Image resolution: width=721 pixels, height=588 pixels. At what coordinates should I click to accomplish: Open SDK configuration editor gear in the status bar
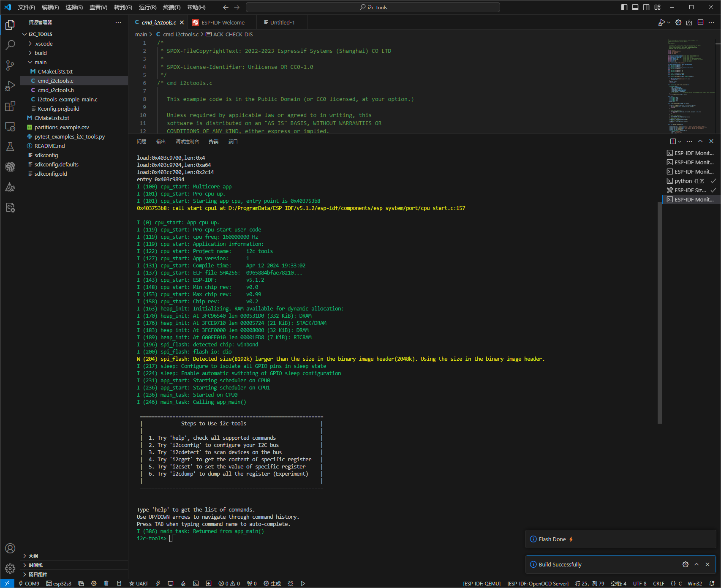click(94, 583)
